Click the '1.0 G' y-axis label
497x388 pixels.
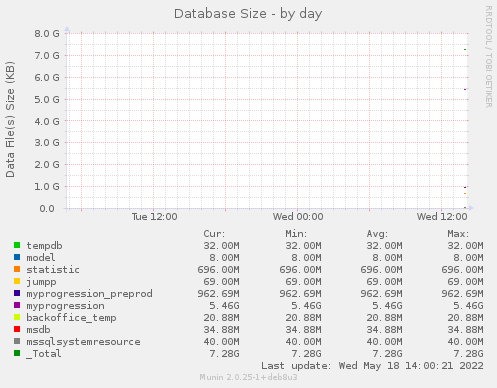pos(47,186)
